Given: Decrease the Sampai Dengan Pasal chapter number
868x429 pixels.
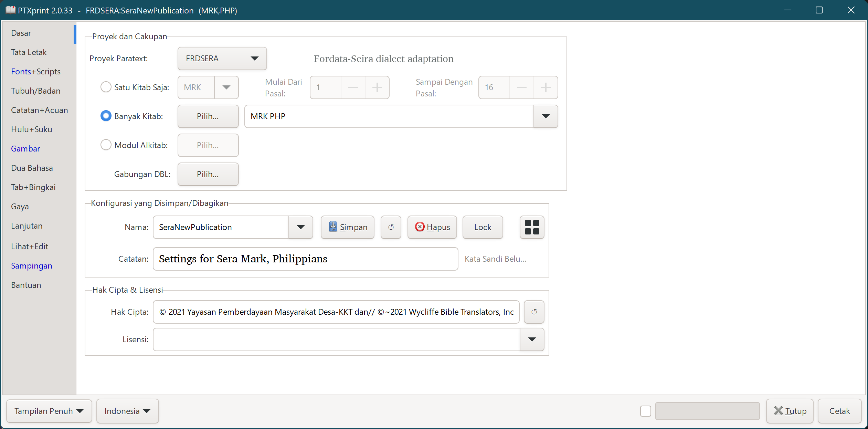Looking at the screenshot, I should click(x=522, y=87).
